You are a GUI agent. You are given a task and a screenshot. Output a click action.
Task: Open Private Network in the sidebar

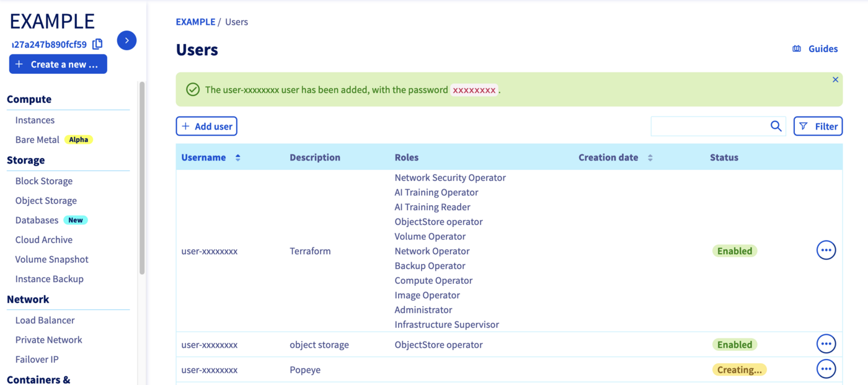pyautogui.click(x=48, y=340)
